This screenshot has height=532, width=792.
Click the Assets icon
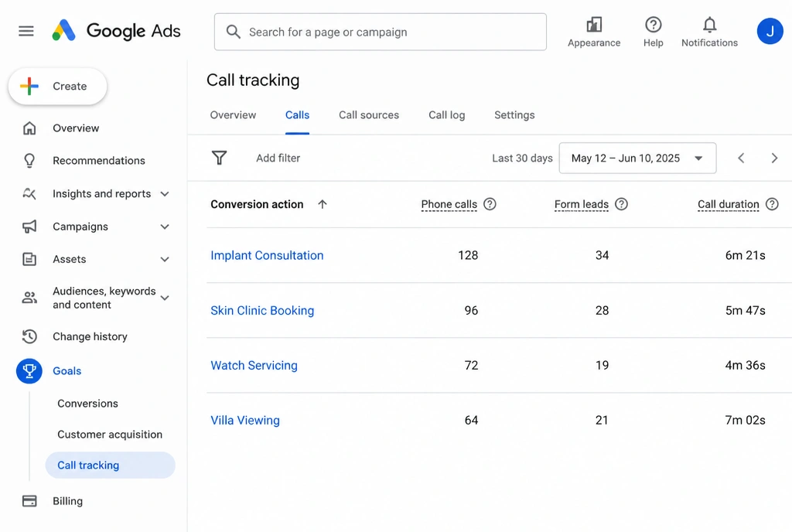[x=29, y=260]
